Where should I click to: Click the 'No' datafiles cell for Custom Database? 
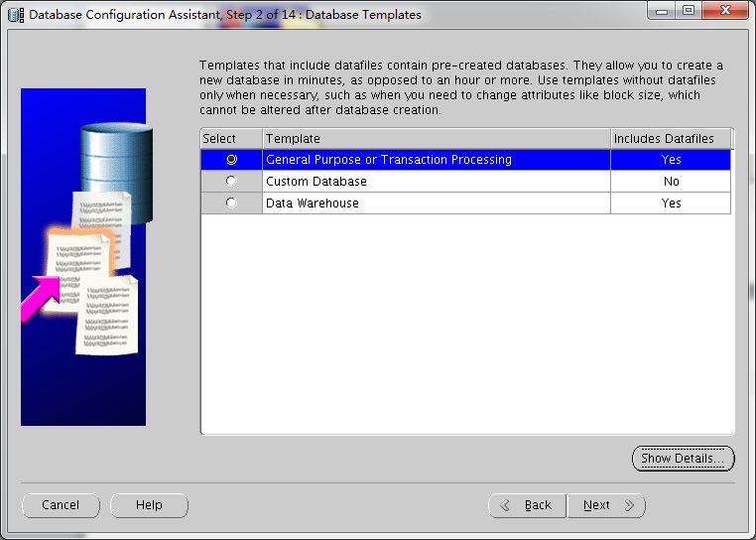tap(671, 182)
